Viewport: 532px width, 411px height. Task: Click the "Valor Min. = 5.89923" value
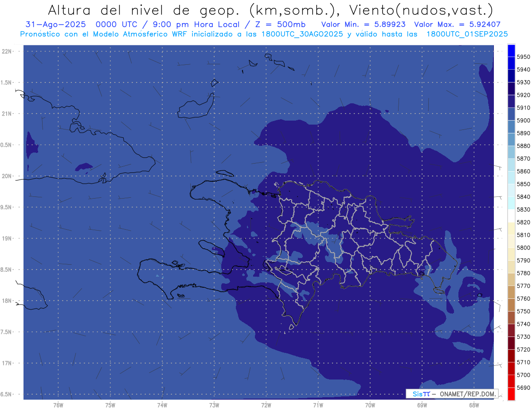[363, 25]
